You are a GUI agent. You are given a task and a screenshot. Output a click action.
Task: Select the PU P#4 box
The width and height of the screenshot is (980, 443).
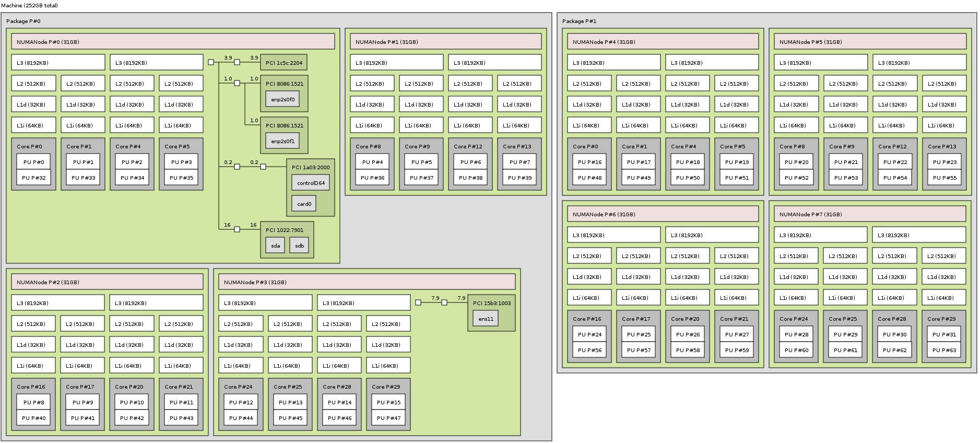click(372, 162)
